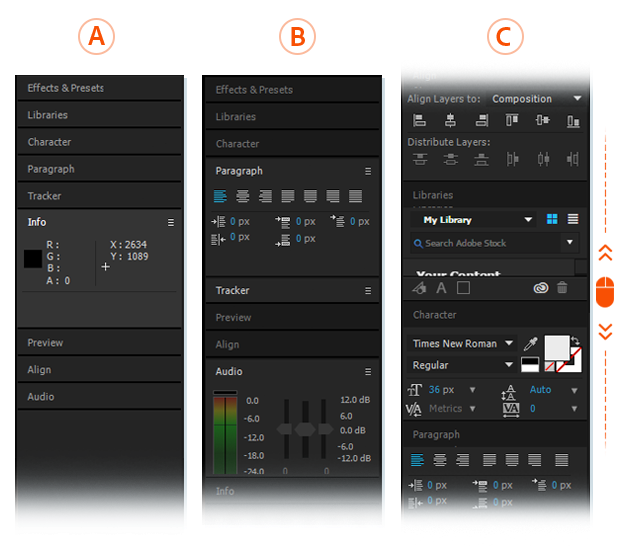Click the square add color icon in Libraries
This screenshot has width=629, height=550.
(x=463, y=288)
